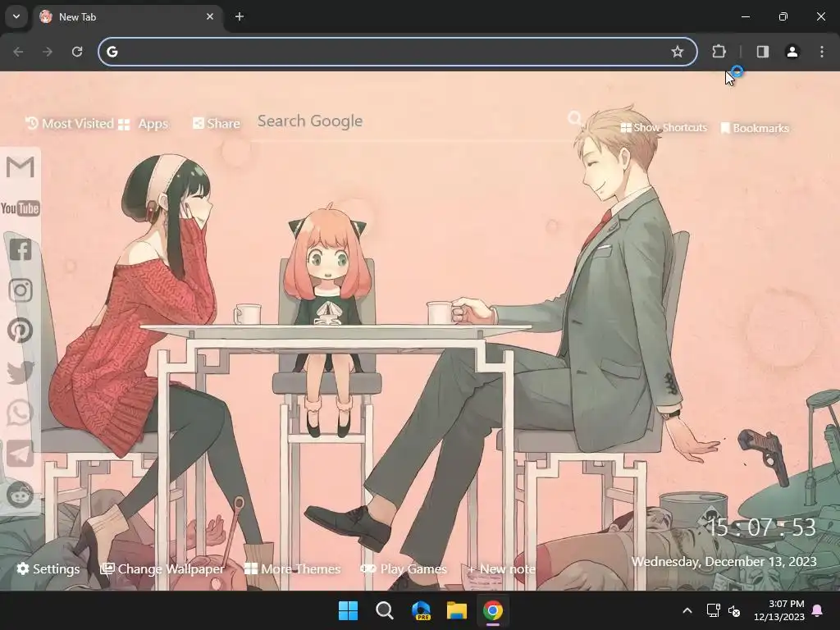Open the Chrome profile avatar
Screen dimensions: 840x630
tap(792, 52)
